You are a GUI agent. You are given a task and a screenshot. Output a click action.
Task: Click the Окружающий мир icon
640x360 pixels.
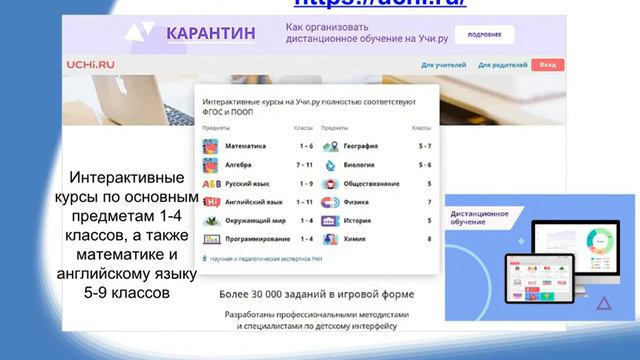(211, 221)
